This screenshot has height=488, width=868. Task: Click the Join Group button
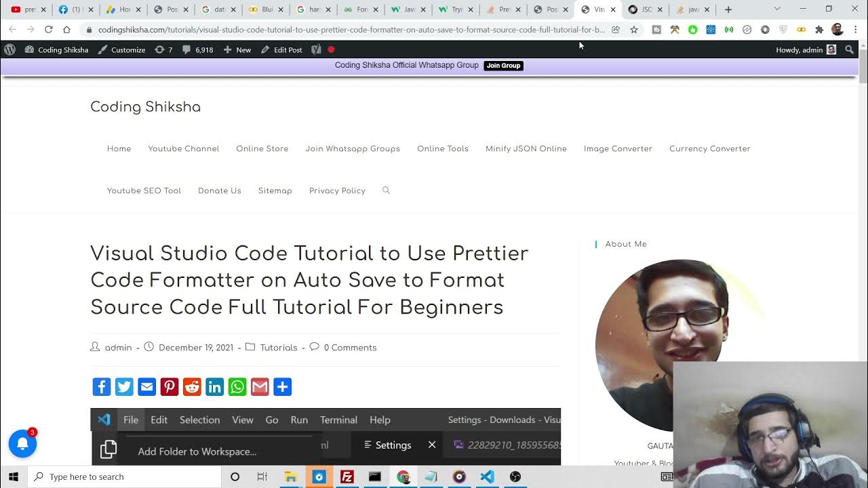click(503, 66)
